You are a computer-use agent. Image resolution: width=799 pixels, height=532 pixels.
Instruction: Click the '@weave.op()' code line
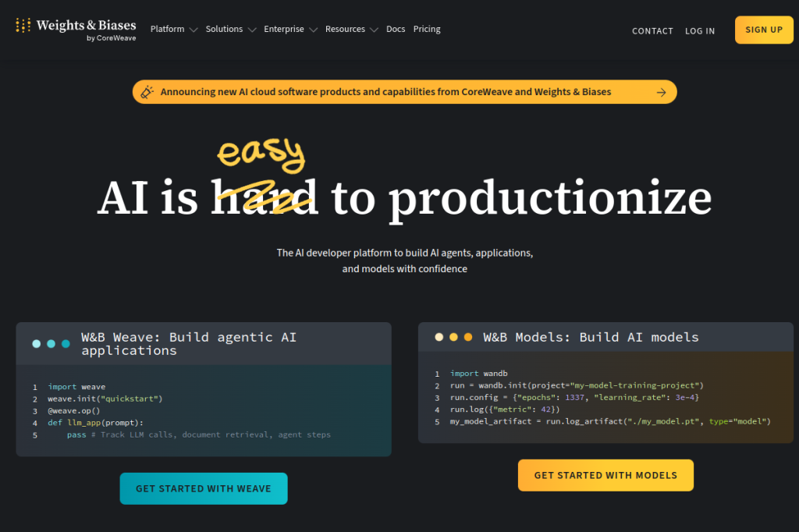pyautogui.click(x=74, y=411)
